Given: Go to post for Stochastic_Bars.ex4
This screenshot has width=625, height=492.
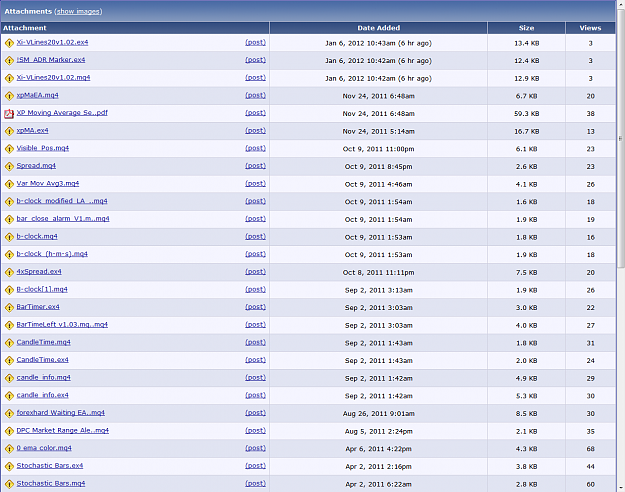Looking at the screenshot, I should pyautogui.click(x=256, y=466).
